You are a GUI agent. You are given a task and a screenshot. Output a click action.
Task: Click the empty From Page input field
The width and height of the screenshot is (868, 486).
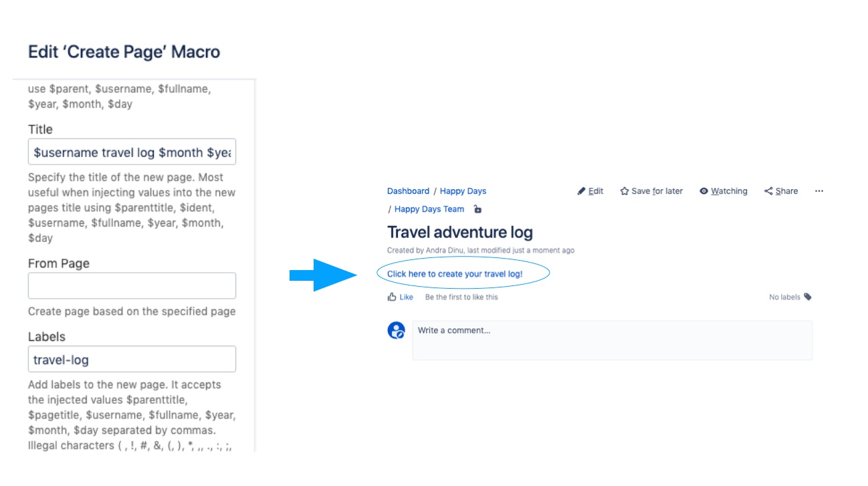click(132, 285)
